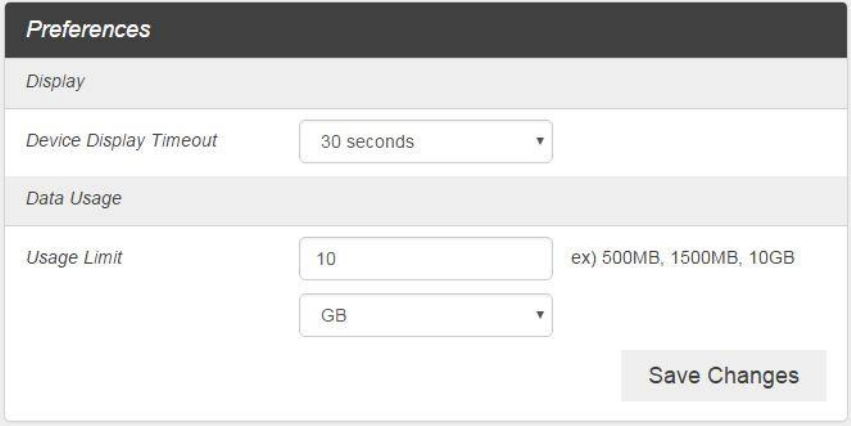Open the Device Display Timeout dropdown

425,142
